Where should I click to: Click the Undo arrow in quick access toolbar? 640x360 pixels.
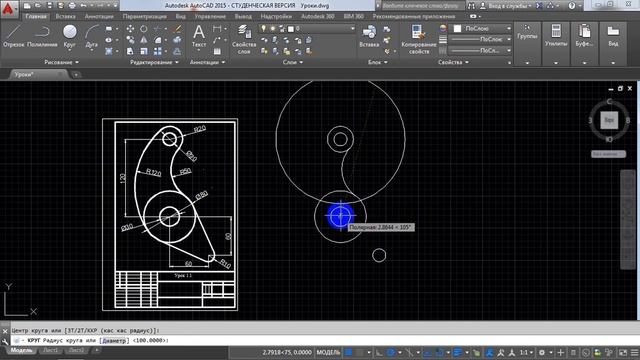coord(84,6)
